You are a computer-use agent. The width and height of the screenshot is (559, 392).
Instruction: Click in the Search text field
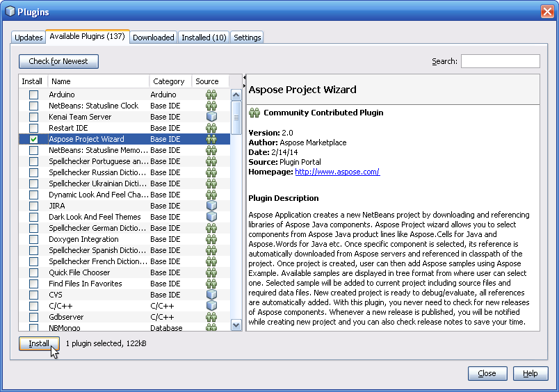[x=501, y=61]
